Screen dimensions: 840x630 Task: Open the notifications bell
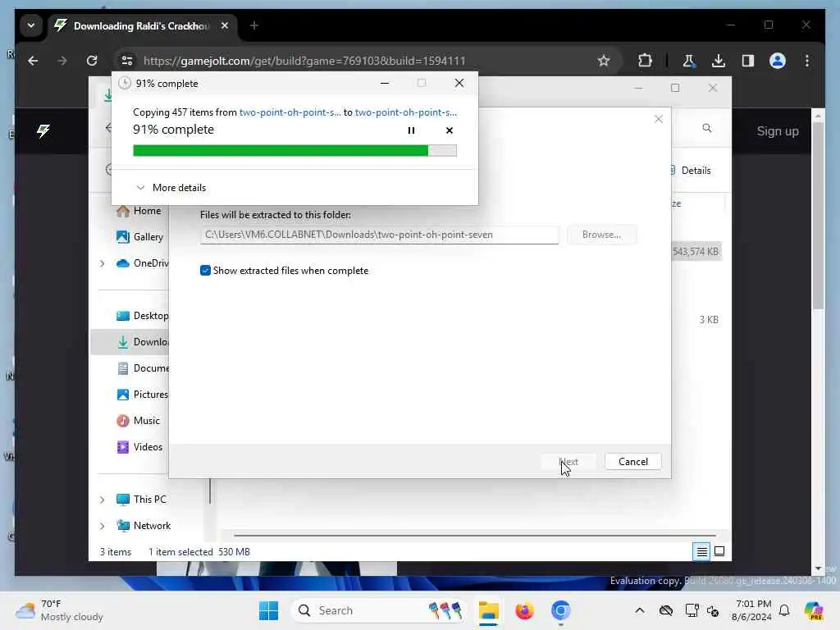[x=784, y=610]
